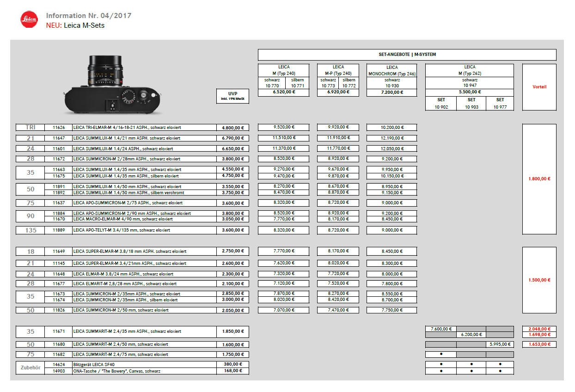Click set price '7.600,00 €'

click(x=441, y=329)
